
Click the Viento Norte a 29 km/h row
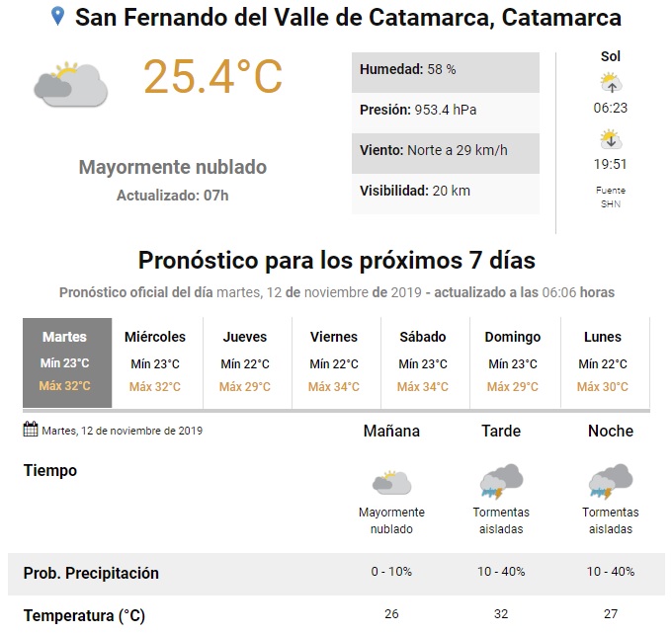(x=446, y=151)
